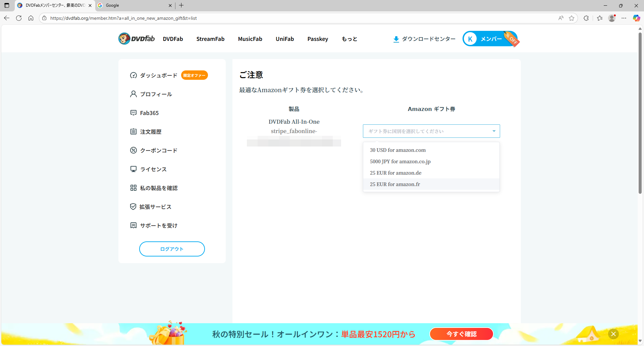This screenshot has height=346, width=644.
Task: Open the StreamFab navigation menu
Action: point(210,39)
